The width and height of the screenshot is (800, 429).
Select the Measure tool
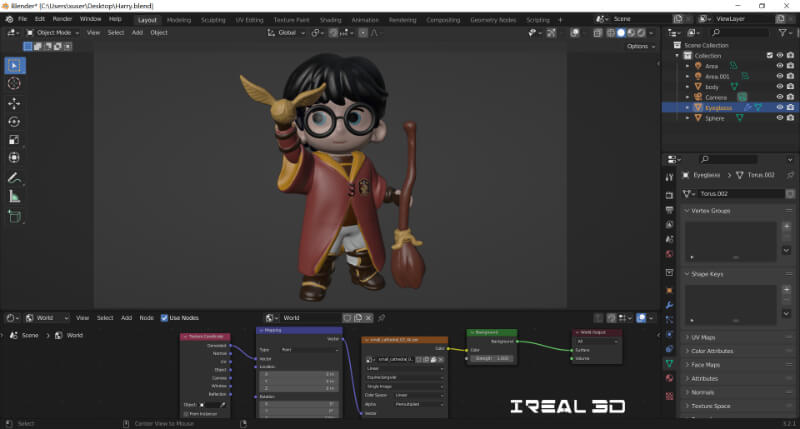14,196
